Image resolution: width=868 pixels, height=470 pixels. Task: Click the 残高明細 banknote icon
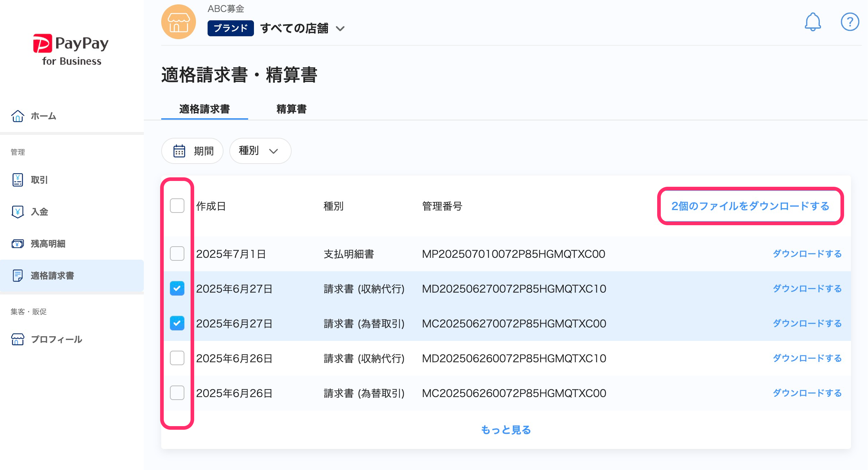(17, 244)
